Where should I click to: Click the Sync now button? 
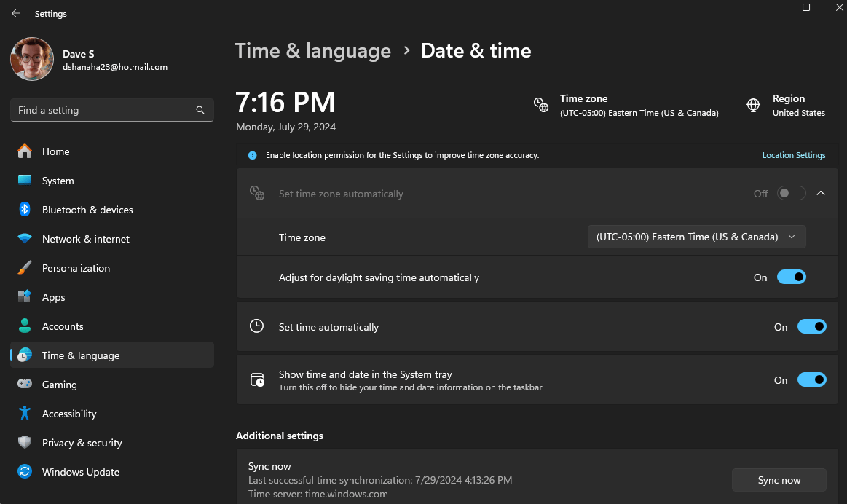point(779,479)
